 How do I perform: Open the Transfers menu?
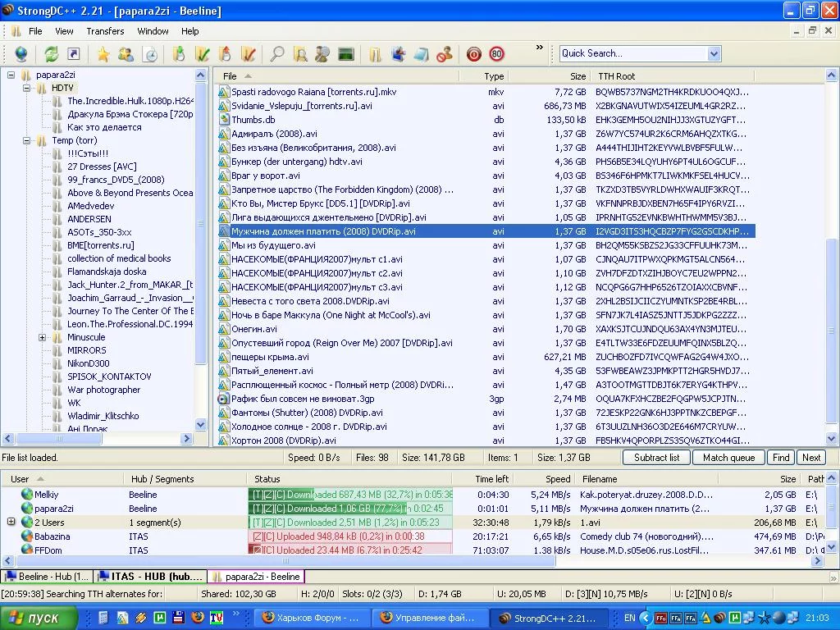[105, 31]
